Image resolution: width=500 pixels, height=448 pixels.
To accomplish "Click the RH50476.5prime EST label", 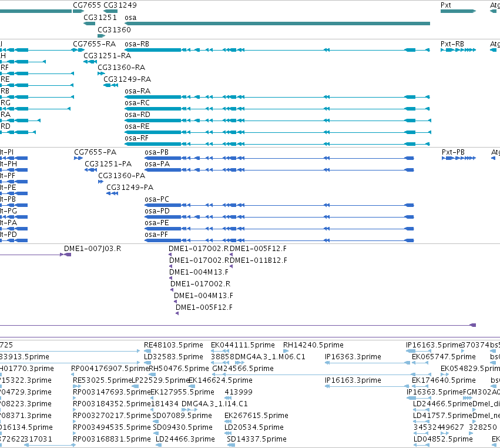I will [x=179, y=369].
